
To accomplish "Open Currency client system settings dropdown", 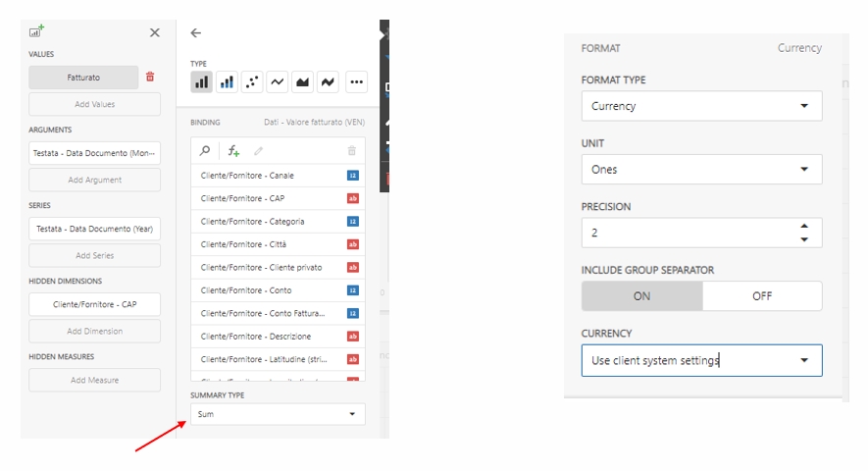I will point(701,360).
